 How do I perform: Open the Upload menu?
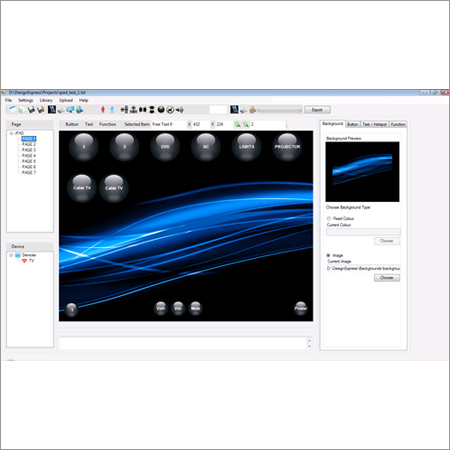66,100
